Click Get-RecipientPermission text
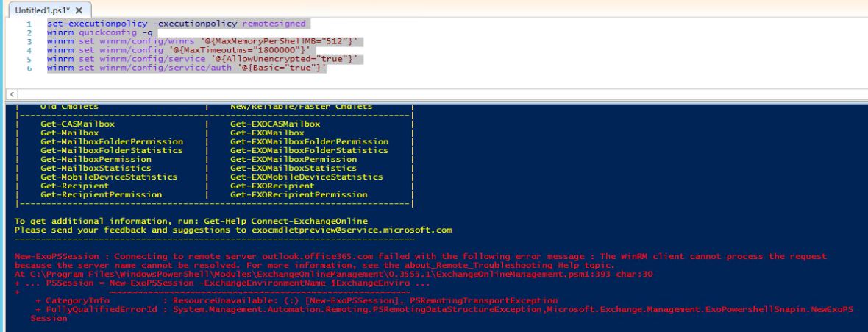The image size is (868, 332). (x=102, y=195)
